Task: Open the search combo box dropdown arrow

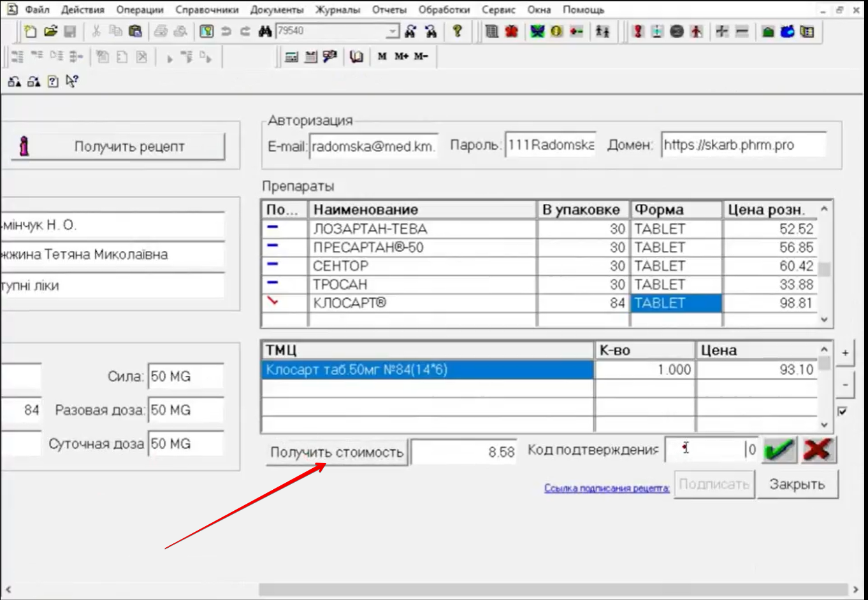Action: (393, 31)
